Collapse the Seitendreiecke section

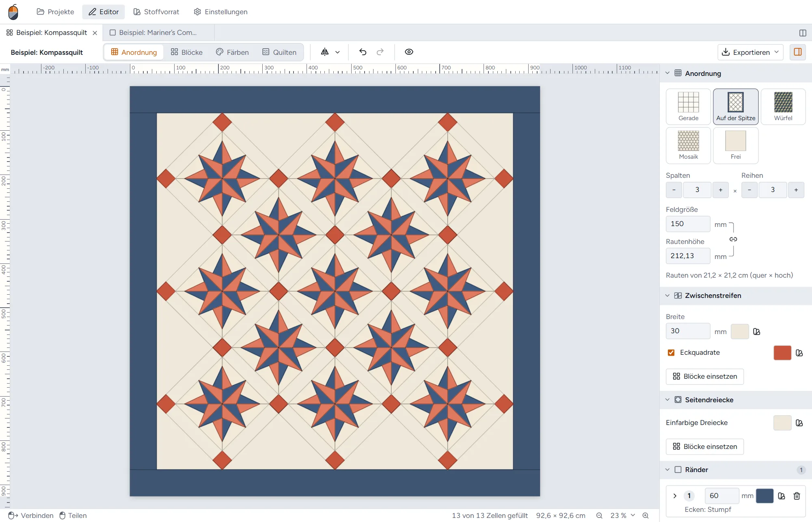click(x=667, y=400)
